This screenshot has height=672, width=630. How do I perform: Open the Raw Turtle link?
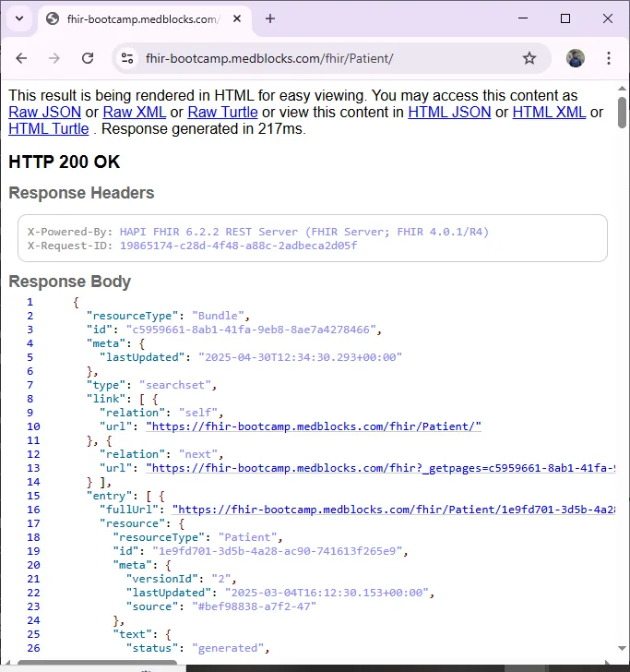(222, 113)
